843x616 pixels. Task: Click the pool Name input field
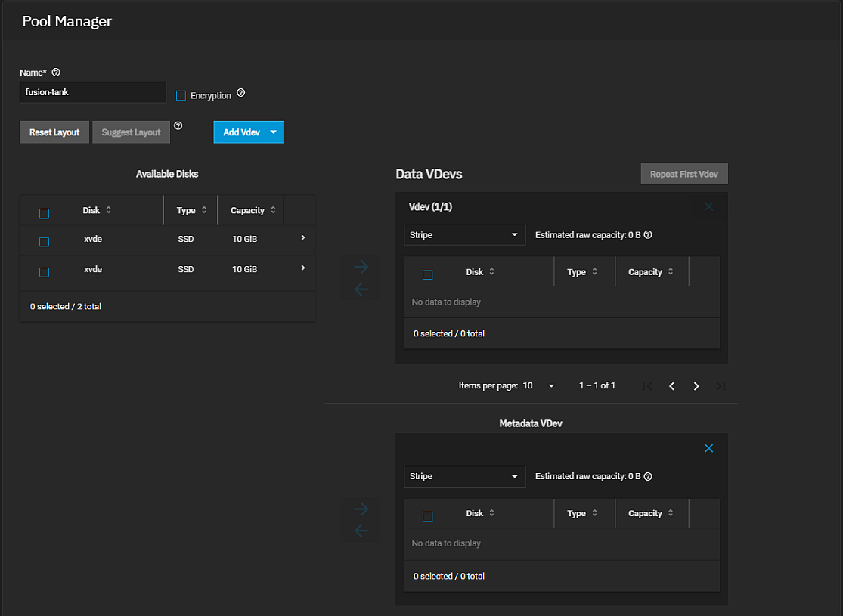point(92,92)
